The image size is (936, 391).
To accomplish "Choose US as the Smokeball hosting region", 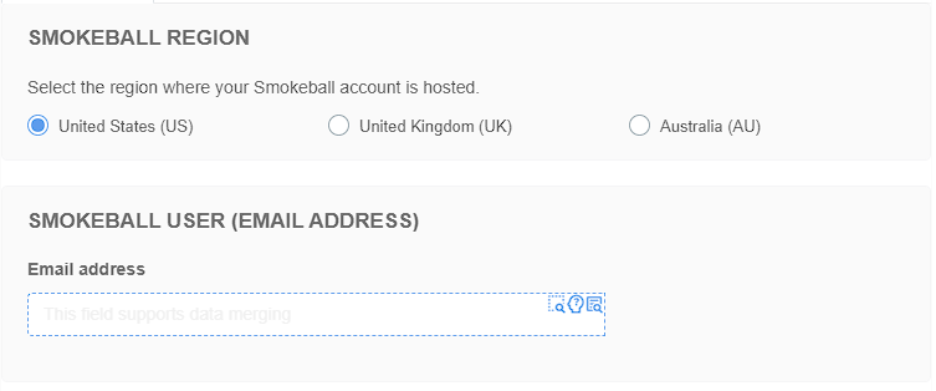I will 38,126.
